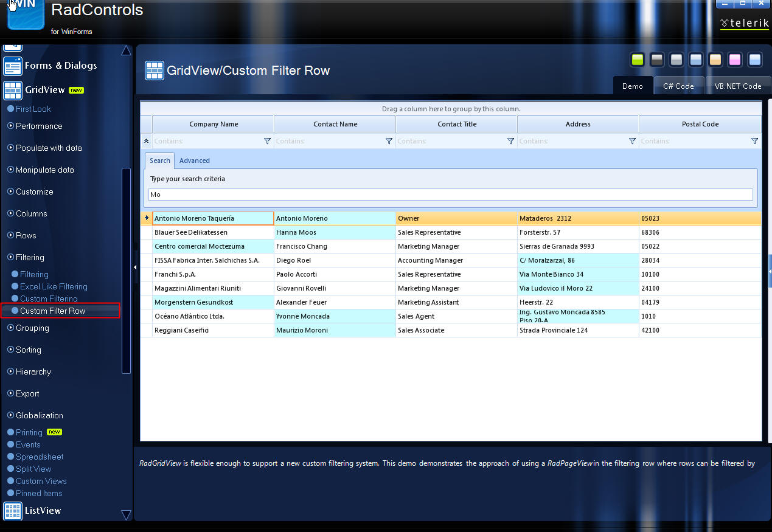The width and height of the screenshot is (772, 532).
Task: Expand the Customize group
Action: 10,192
